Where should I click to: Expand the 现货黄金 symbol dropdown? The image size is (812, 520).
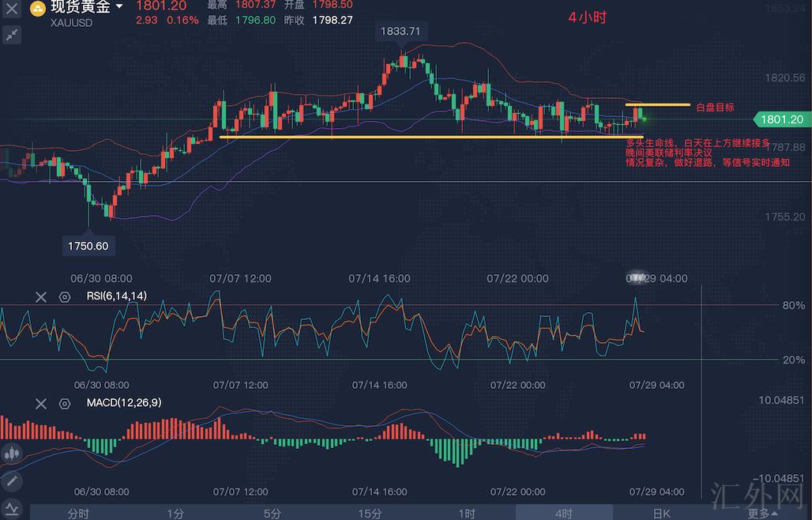tap(119, 7)
